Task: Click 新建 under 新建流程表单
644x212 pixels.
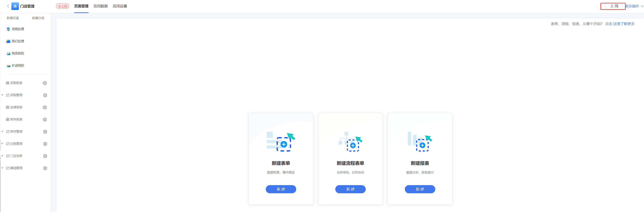Action: point(350,189)
